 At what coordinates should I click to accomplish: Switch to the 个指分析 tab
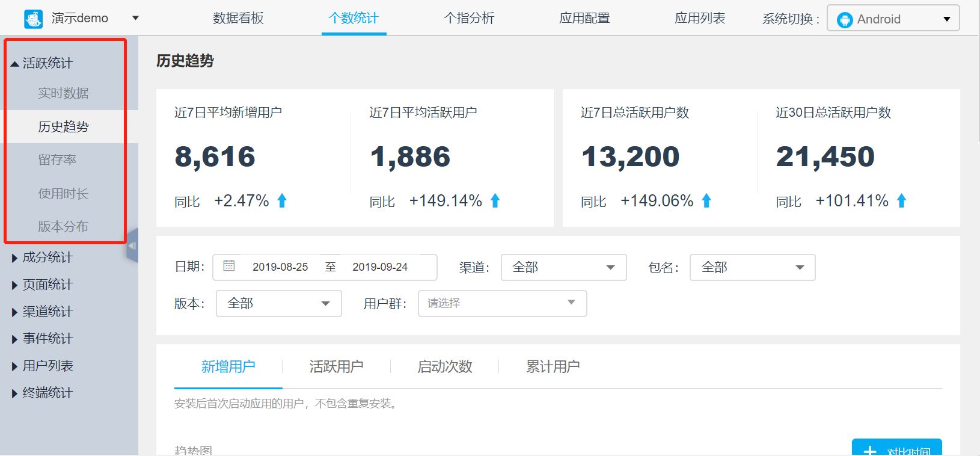coord(469,19)
